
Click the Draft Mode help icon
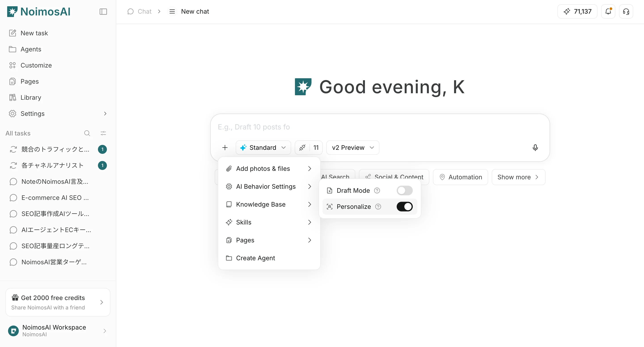(x=377, y=190)
